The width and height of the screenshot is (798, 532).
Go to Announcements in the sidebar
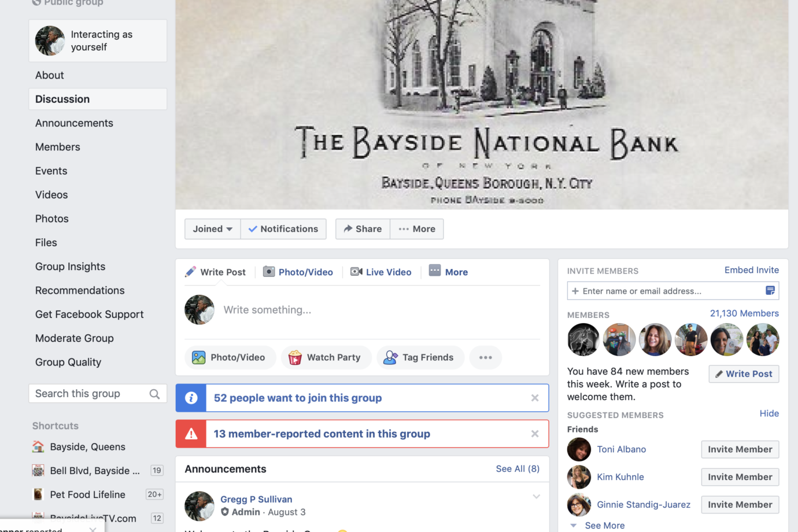click(x=74, y=123)
